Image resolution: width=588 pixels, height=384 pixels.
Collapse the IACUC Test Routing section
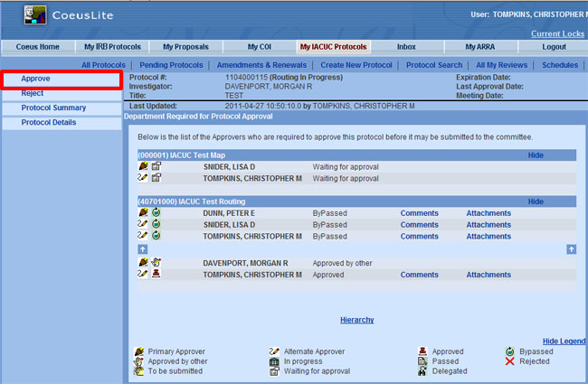click(536, 201)
